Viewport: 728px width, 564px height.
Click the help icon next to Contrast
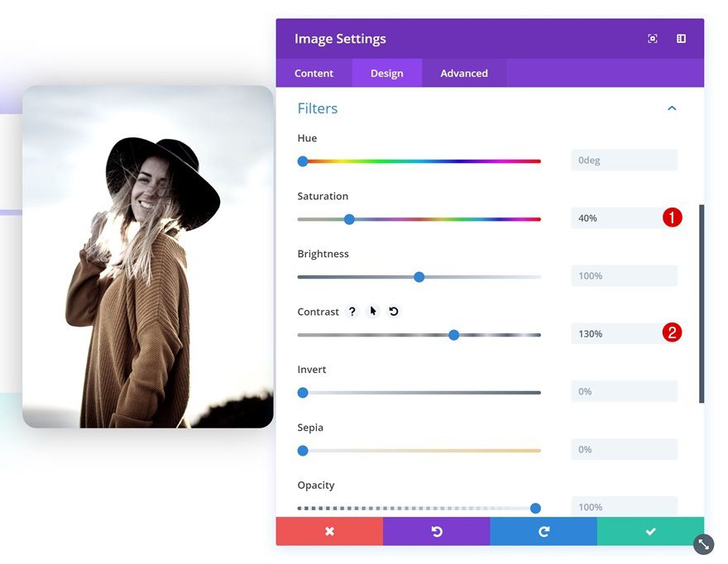pyautogui.click(x=352, y=311)
